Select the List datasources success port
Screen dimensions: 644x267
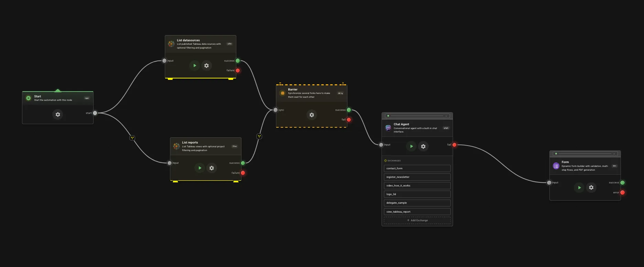(238, 61)
